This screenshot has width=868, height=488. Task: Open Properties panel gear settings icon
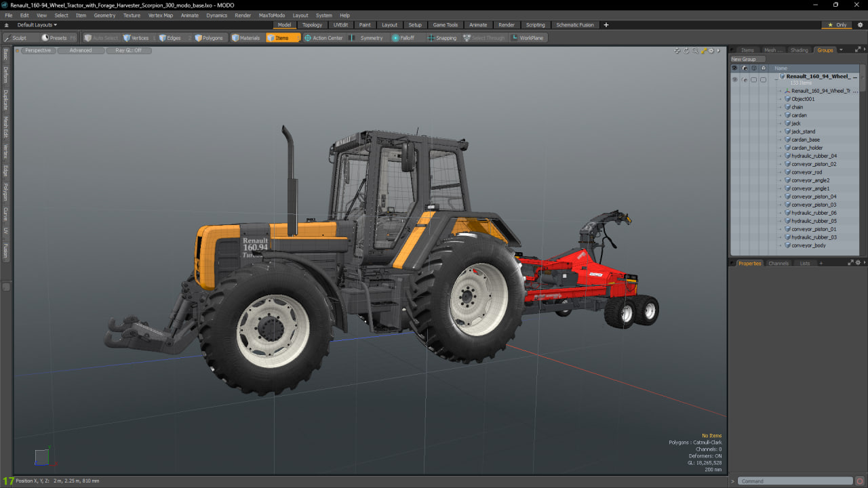858,263
